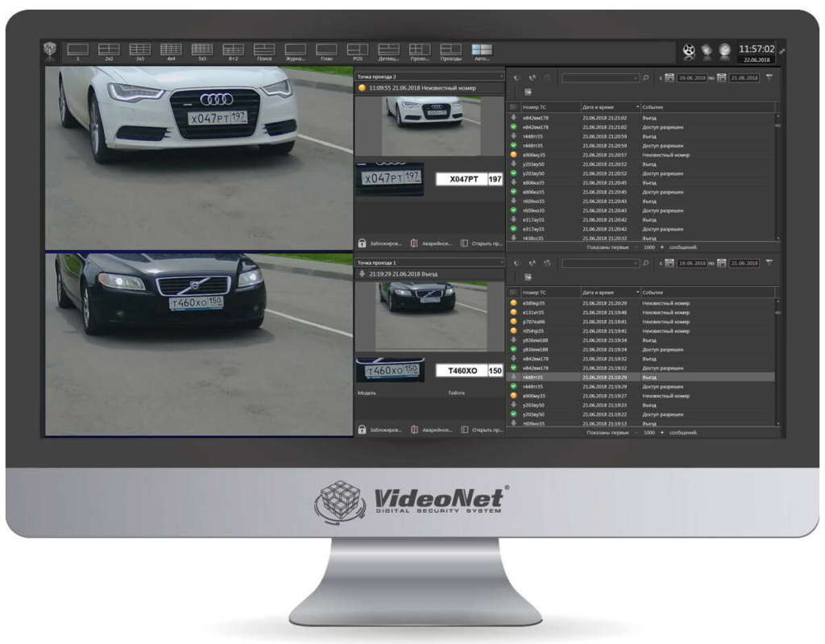Screen dimensions: 825x644
Task: Click refresh icon in lower log toolbar
Action: [x=516, y=264]
